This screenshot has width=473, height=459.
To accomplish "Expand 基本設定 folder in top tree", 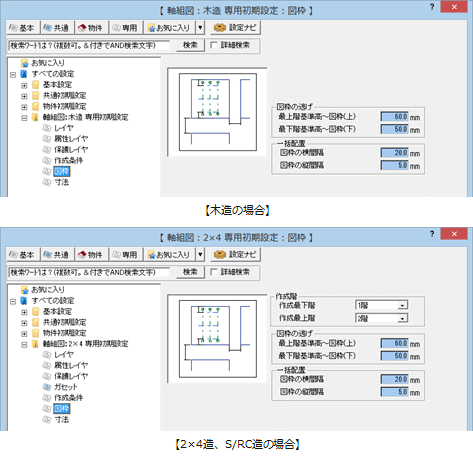I will [x=24, y=86].
